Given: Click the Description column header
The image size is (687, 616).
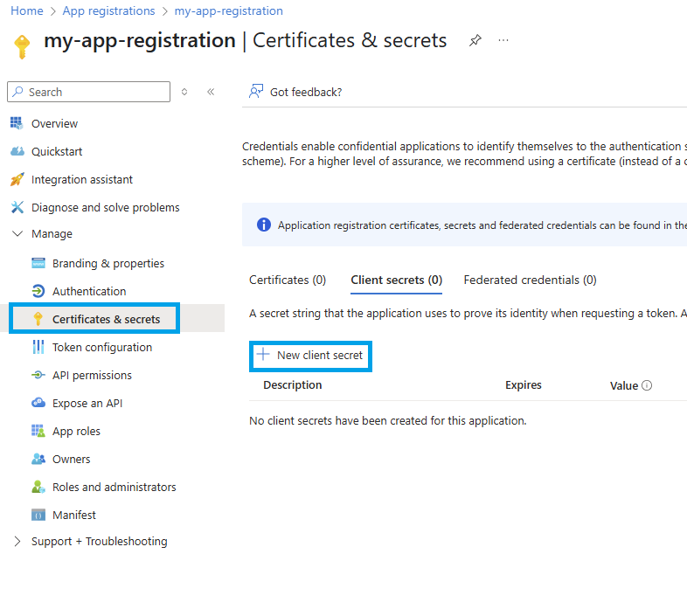Looking at the screenshot, I should coord(292,385).
